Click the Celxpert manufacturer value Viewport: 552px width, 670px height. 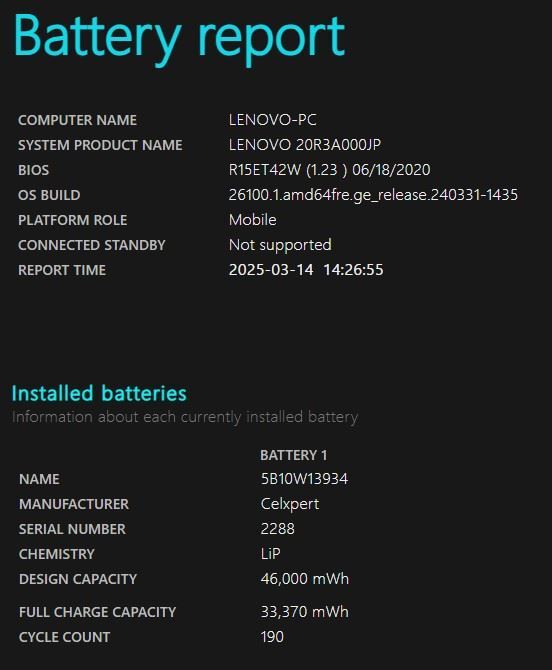[x=290, y=504]
